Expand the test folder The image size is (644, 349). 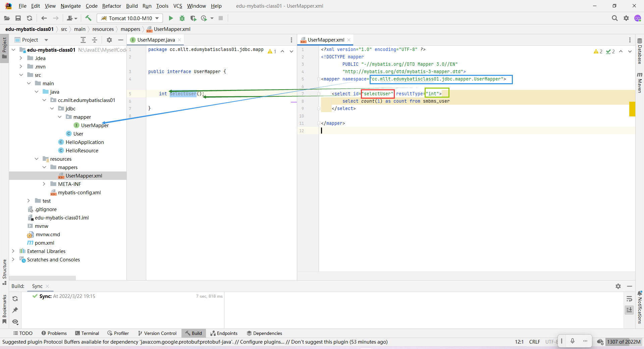tap(29, 201)
